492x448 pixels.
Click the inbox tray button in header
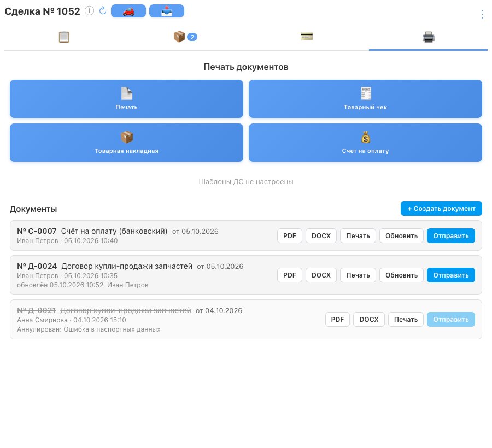tap(167, 11)
